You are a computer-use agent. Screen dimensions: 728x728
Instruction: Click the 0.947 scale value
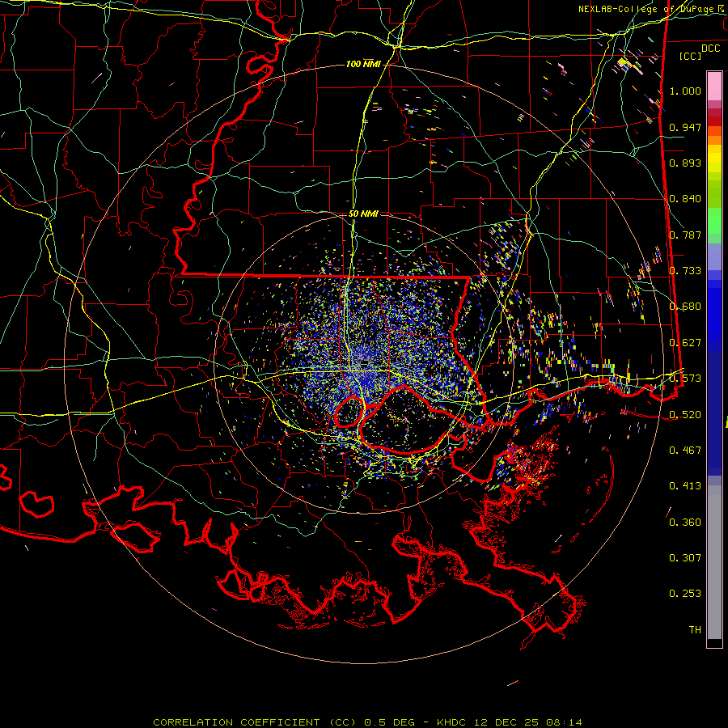[685, 127]
